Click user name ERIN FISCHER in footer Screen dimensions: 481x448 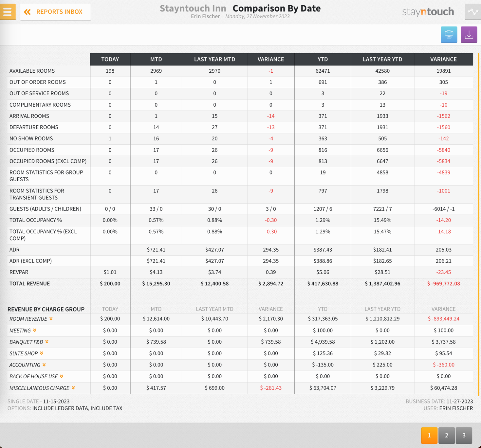[456, 408]
